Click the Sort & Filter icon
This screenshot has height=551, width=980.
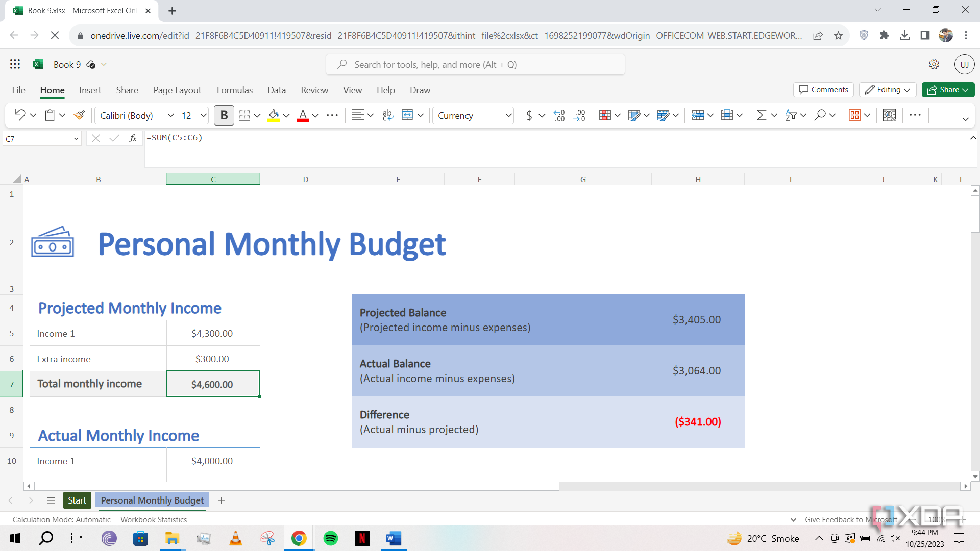click(x=792, y=115)
